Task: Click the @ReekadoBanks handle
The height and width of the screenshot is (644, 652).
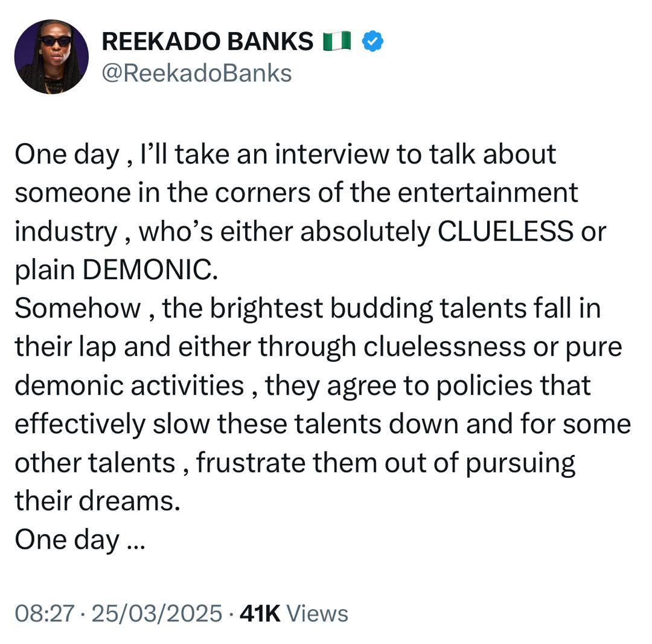Action: pyautogui.click(x=197, y=73)
